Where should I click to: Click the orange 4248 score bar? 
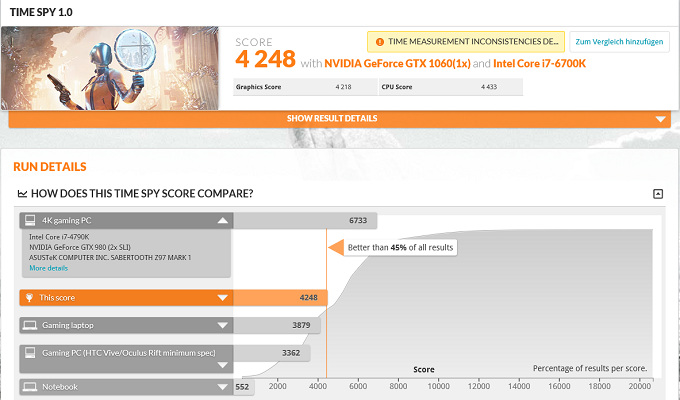pos(280,298)
